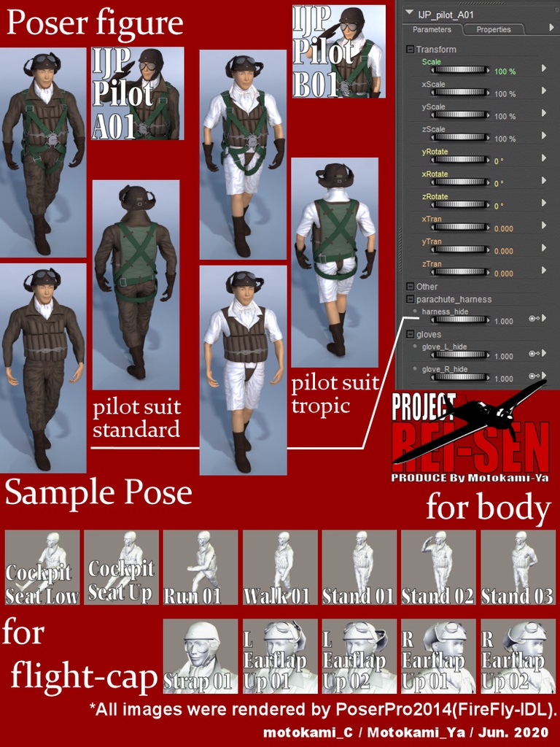Image resolution: width=560 pixels, height=747 pixels.
Task: Select the Strap 01 flight-cap pose thumbnail
Action: (x=201, y=656)
